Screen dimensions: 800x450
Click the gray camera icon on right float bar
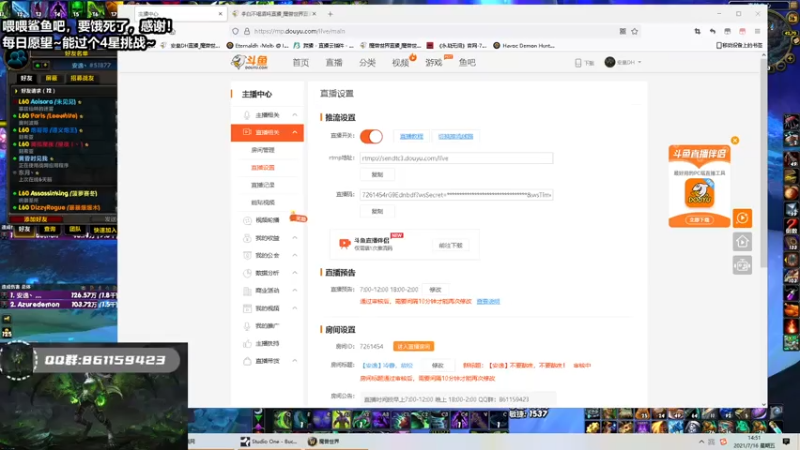[742, 265]
